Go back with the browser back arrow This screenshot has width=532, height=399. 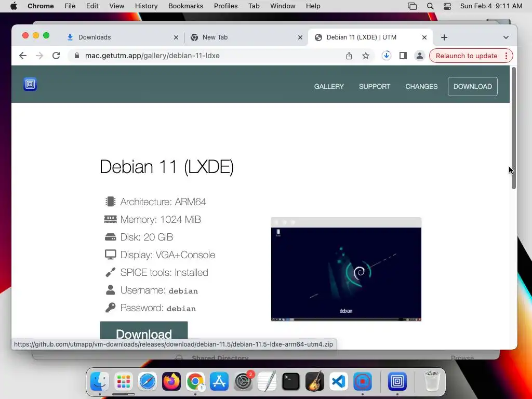[23, 56]
